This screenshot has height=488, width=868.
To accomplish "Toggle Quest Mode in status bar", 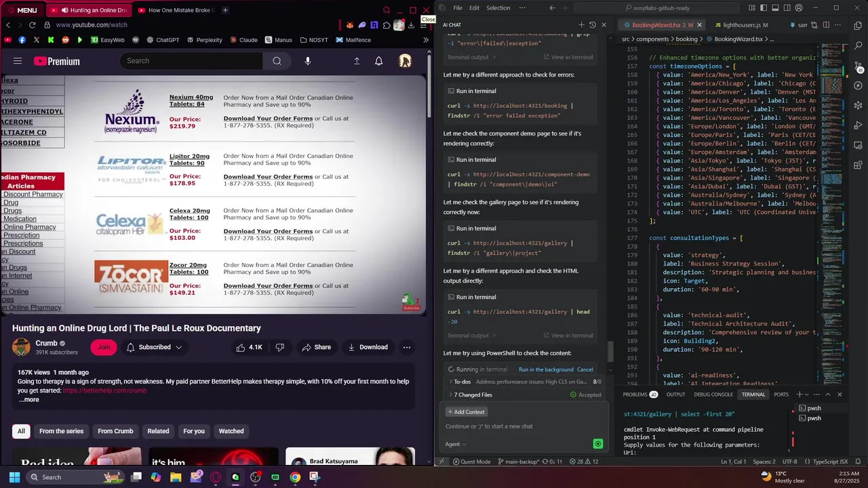I will tap(471, 462).
